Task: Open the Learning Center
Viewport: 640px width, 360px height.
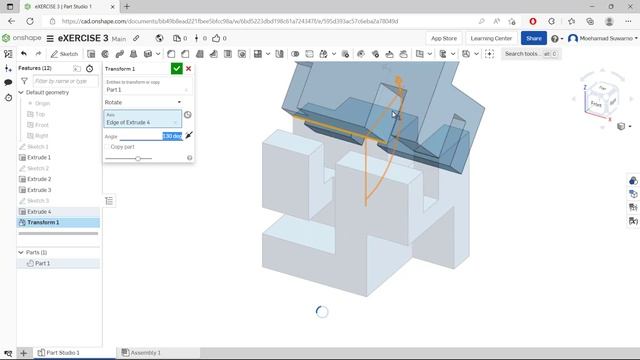Action: point(491,38)
